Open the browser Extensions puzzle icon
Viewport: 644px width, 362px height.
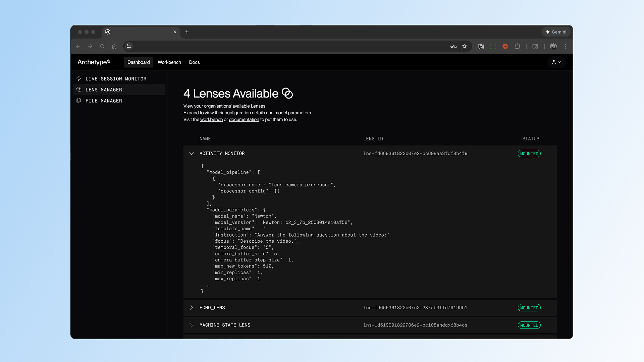(518, 46)
